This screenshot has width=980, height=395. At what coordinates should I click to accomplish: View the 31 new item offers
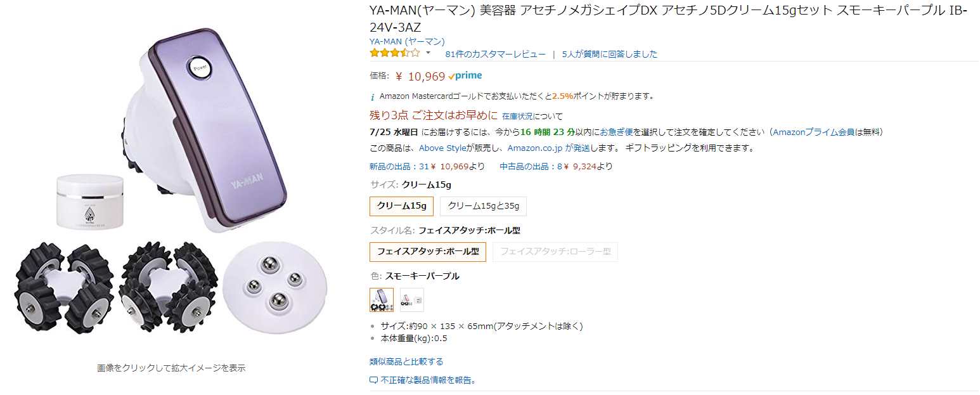tap(399, 167)
